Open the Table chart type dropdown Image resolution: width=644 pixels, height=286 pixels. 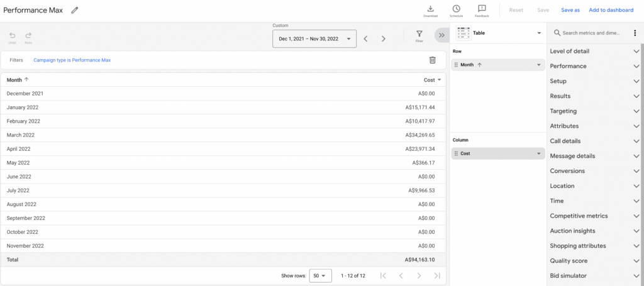(498, 33)
